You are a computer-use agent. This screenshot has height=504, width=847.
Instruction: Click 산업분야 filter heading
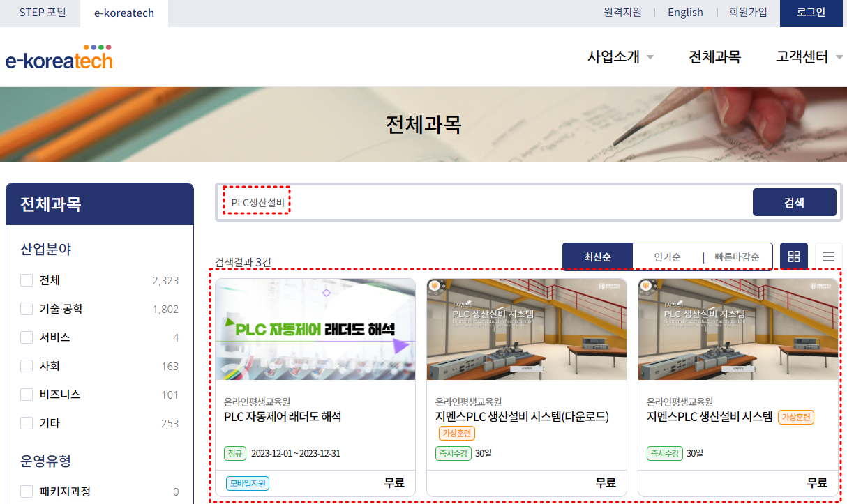click(46, 249)
